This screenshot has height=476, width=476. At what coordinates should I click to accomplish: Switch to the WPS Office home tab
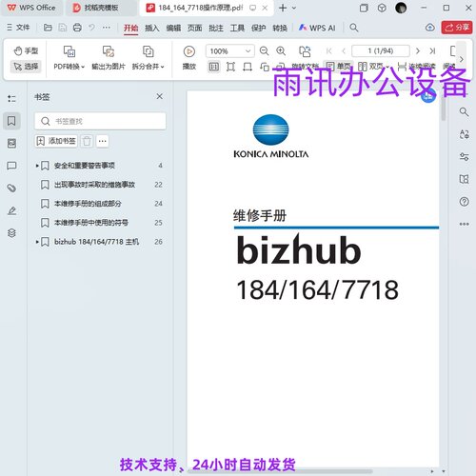point(31,8)
